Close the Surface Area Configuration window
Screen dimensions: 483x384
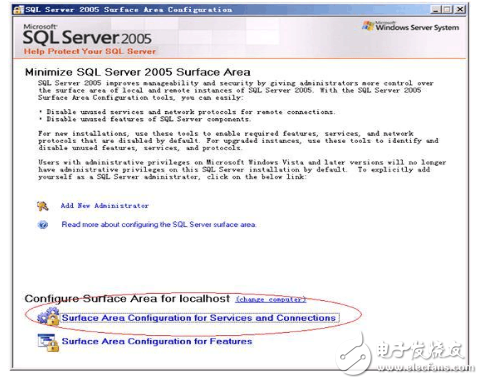click(460, 9)
